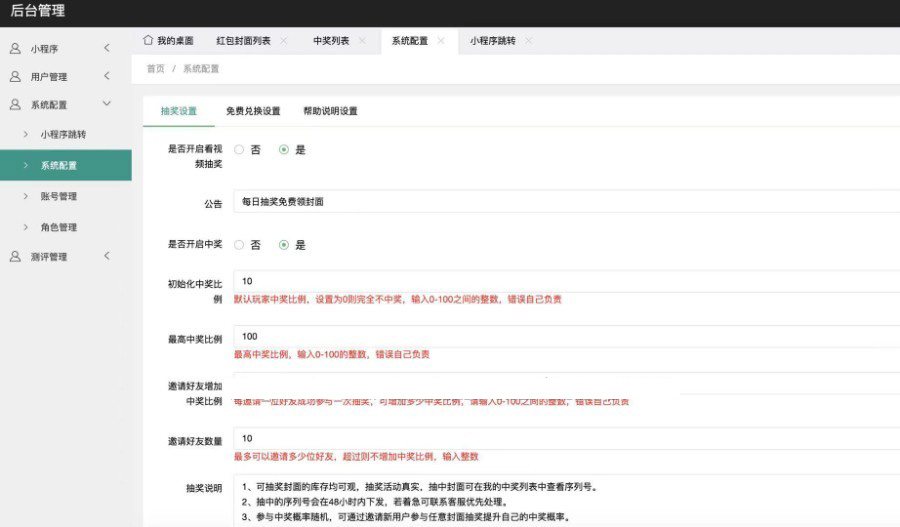
Task: Expand the 用户管理 sidebar menu
Action: (x=107, y=76)
